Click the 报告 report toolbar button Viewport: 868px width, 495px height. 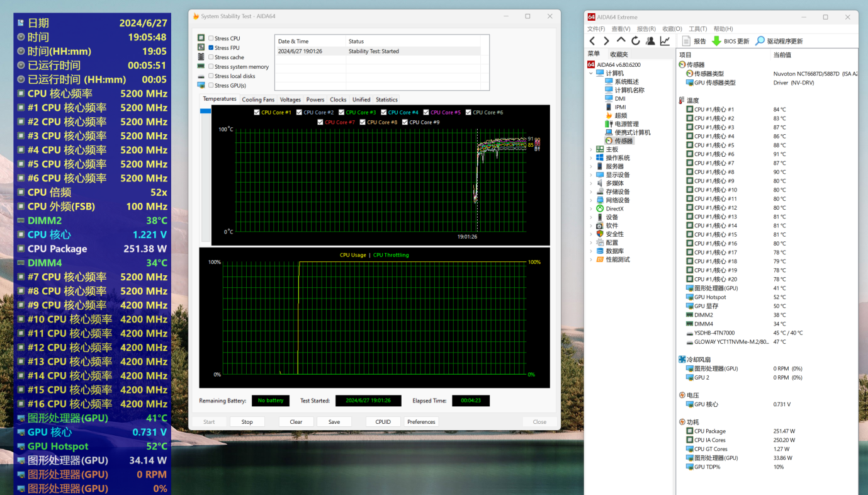tap(694, 41)
